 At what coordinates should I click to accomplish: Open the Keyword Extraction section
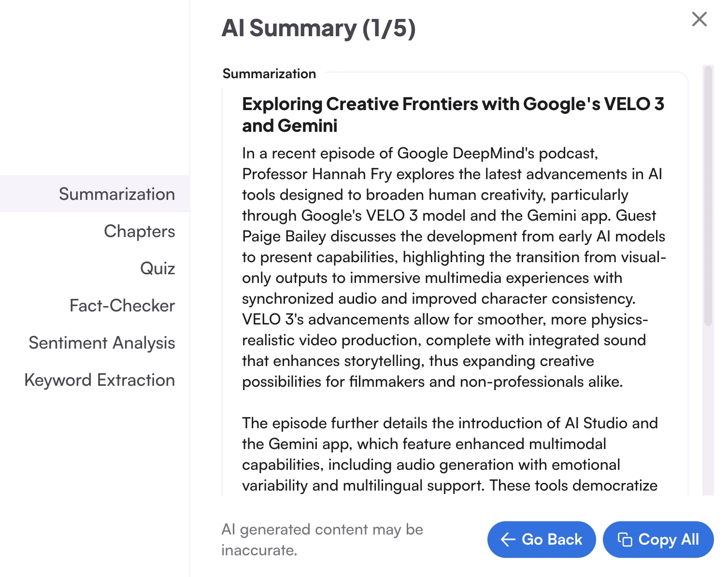100,380
